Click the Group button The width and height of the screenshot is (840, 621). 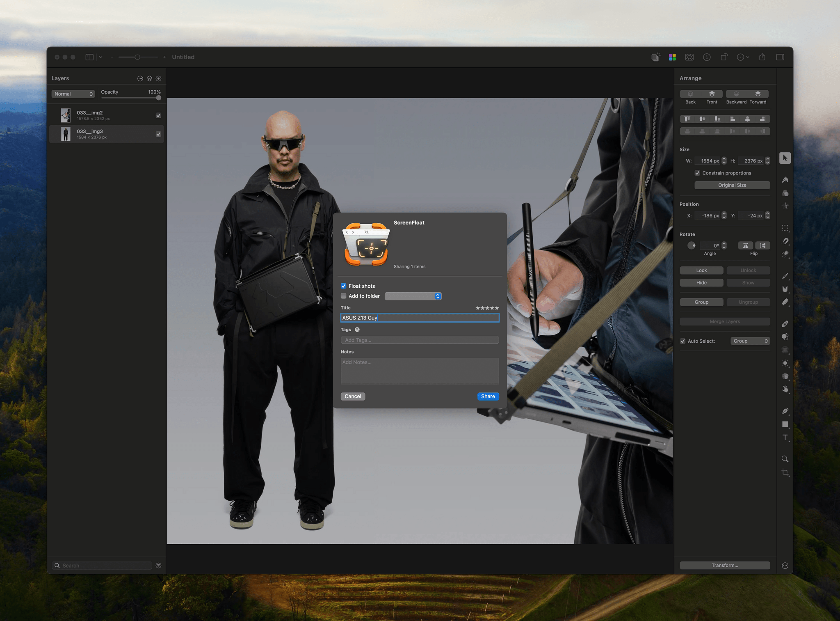701,302
